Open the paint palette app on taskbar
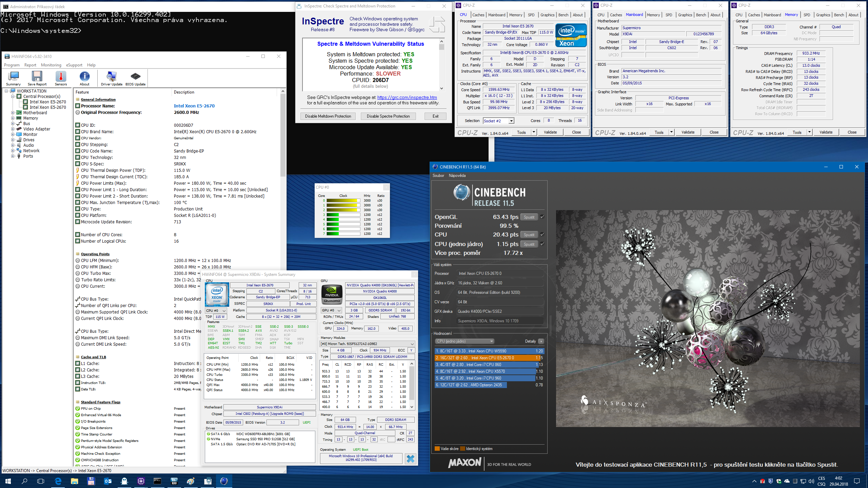The width and height of the screenshot is (868, 488). (191, 481)
